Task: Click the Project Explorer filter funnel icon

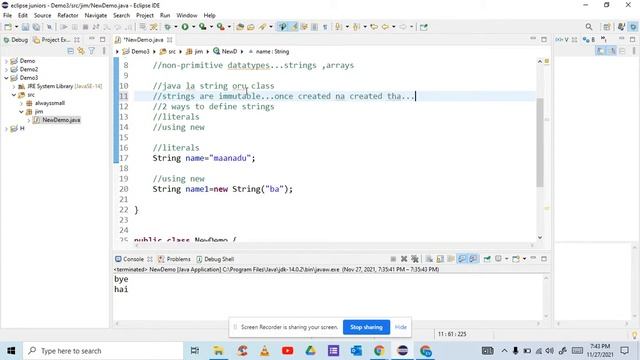Action: tap(92, 51)
